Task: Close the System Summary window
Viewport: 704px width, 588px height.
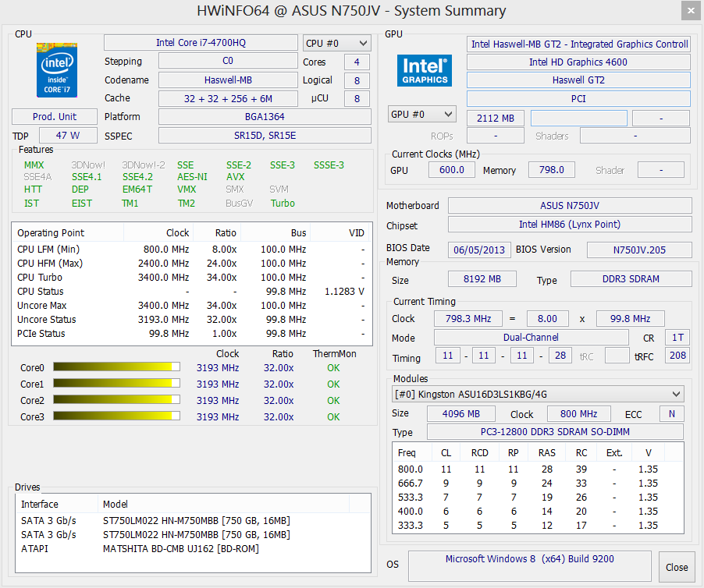Action: (691, 11)
